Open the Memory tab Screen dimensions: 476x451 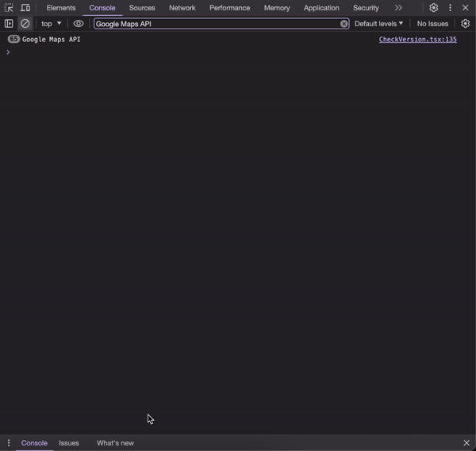tap(277, 8)
